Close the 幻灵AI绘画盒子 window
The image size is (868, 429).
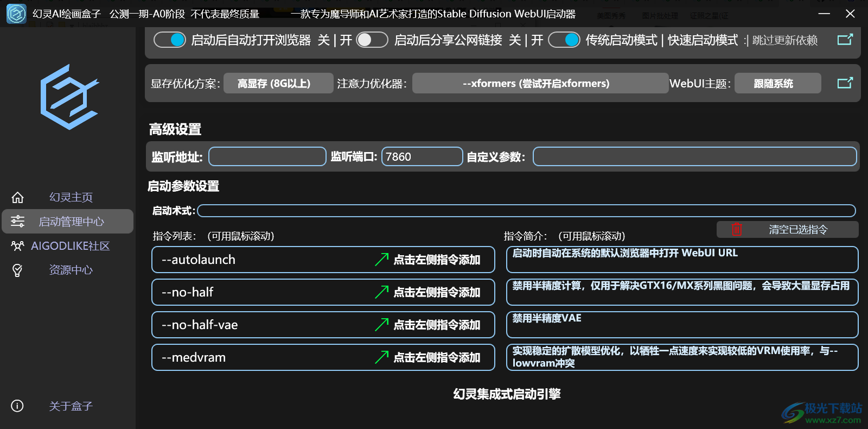coord(850,14)
